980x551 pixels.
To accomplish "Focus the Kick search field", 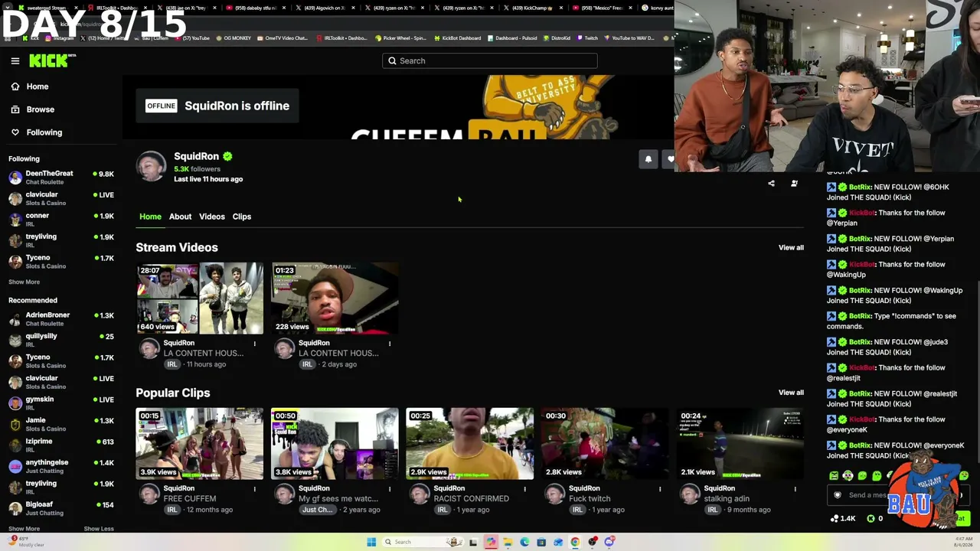I will click(x=490, y=60).
